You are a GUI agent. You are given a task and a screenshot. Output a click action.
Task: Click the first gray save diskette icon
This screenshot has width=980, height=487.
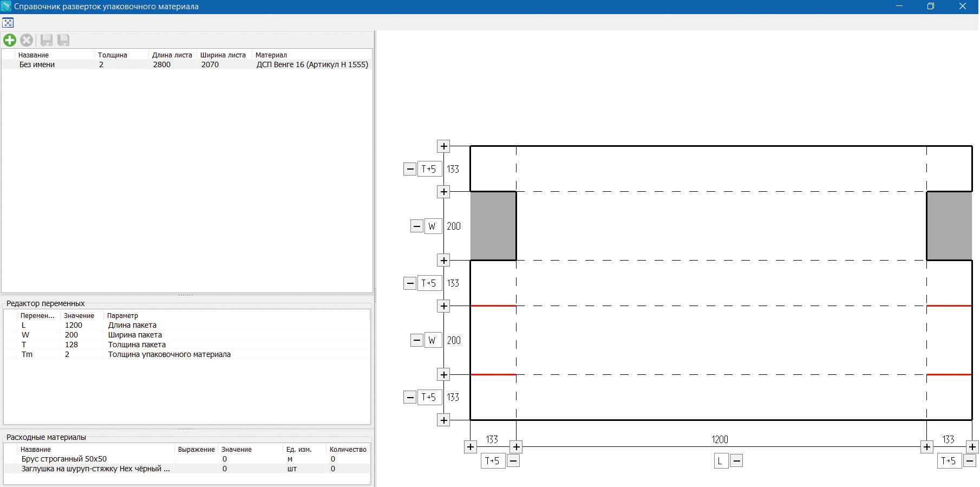pos(47,40)
